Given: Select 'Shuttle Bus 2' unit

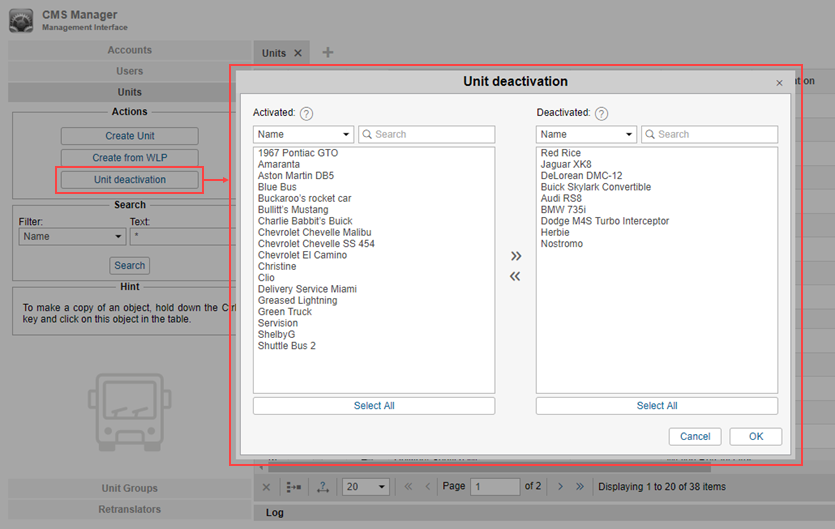Looking at the screenshot, I should click(x=286, y=346).
